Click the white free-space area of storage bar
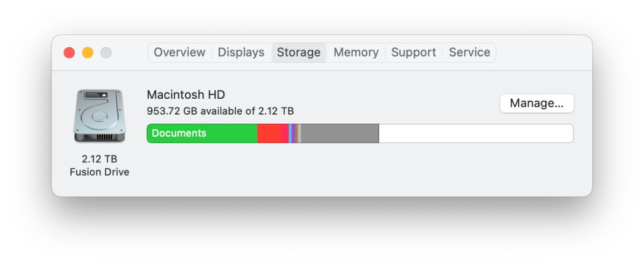 coord(475,133)
